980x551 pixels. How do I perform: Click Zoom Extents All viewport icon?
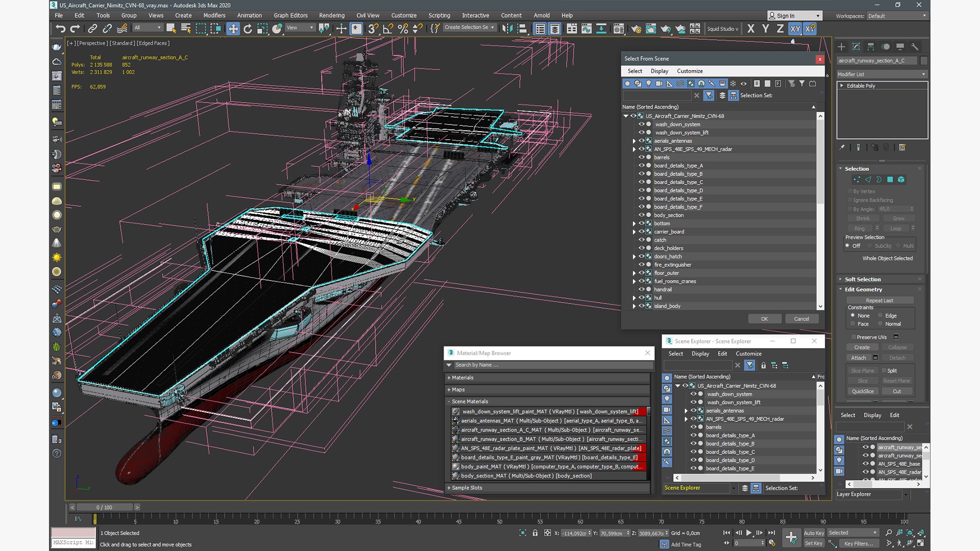(x=921, y=533)
